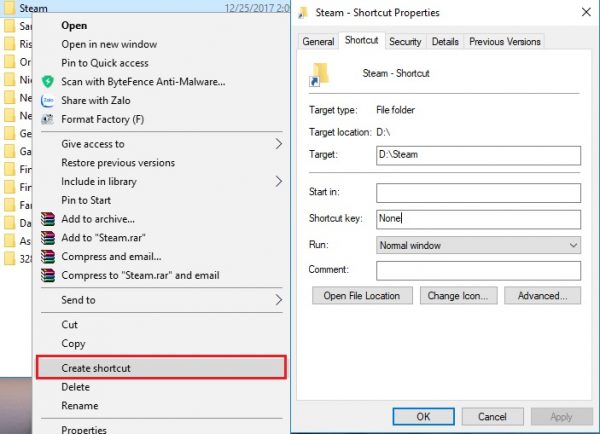
Task: Click the Steam shortcut folder icon in Properties
Action: point(319,75)
